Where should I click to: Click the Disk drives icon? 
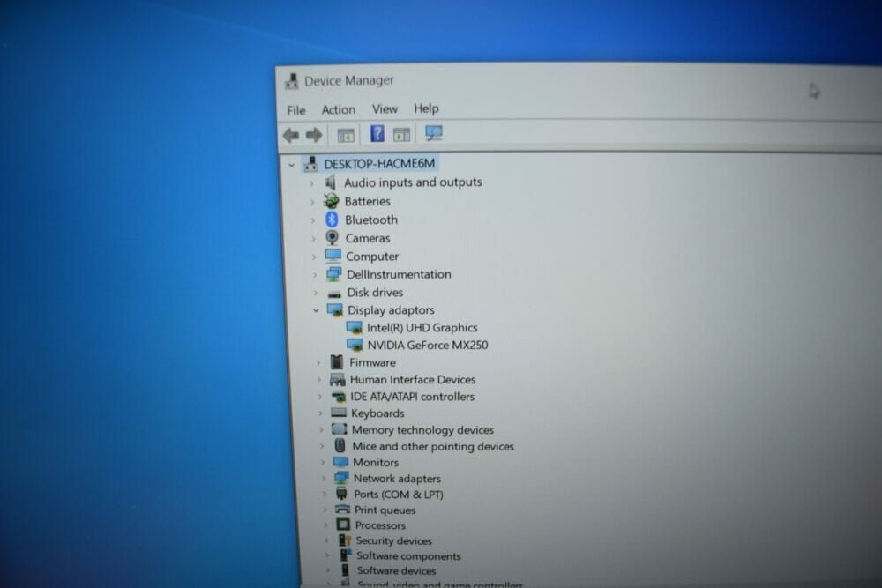[x=334, y=293]
